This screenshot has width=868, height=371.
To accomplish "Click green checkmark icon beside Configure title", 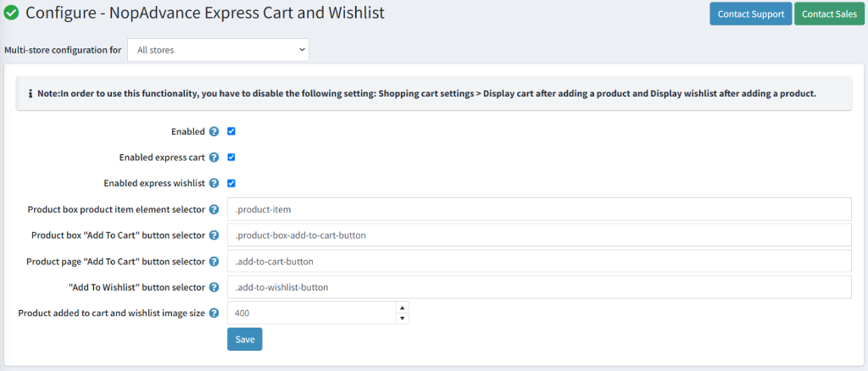I will pos(12,12).
